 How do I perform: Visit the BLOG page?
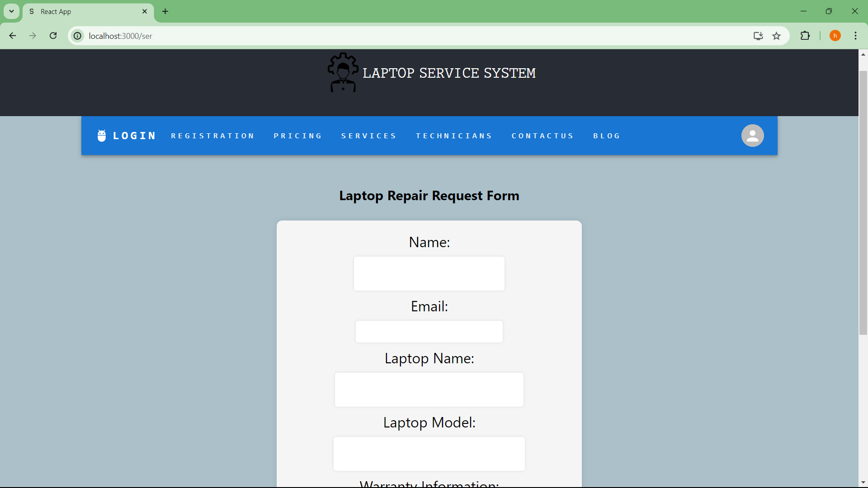tap(607, 136)
